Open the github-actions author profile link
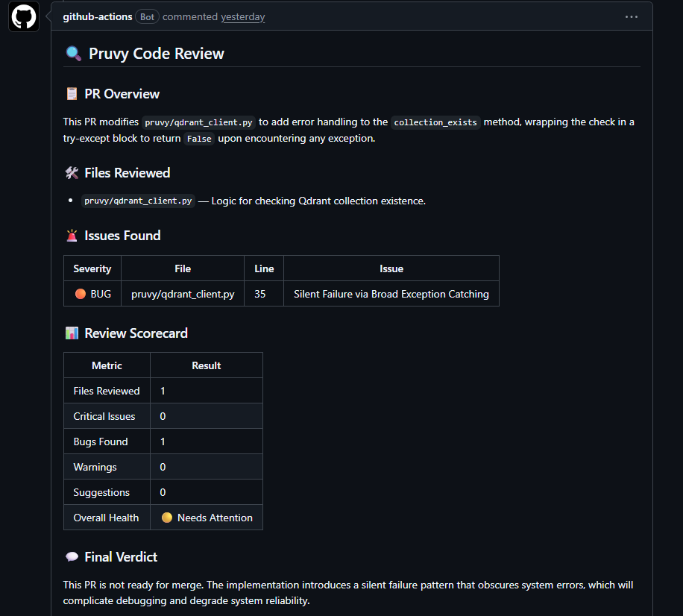Screen dimensions: 683x616 [x=97, y=16]
